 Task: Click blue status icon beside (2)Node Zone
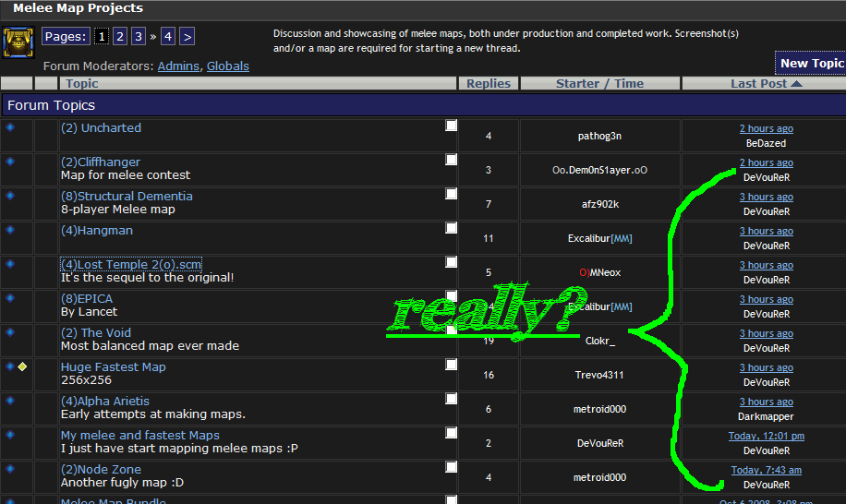[10, 469]
